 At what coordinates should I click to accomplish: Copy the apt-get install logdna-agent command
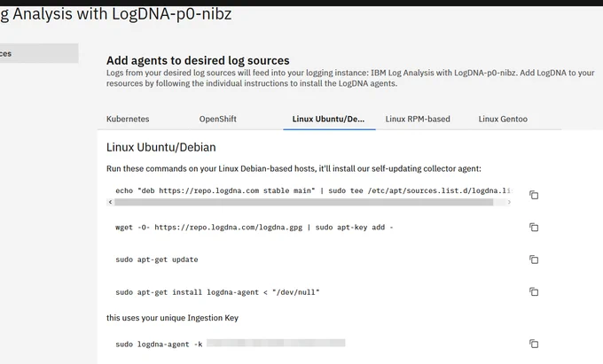point(534,291)
